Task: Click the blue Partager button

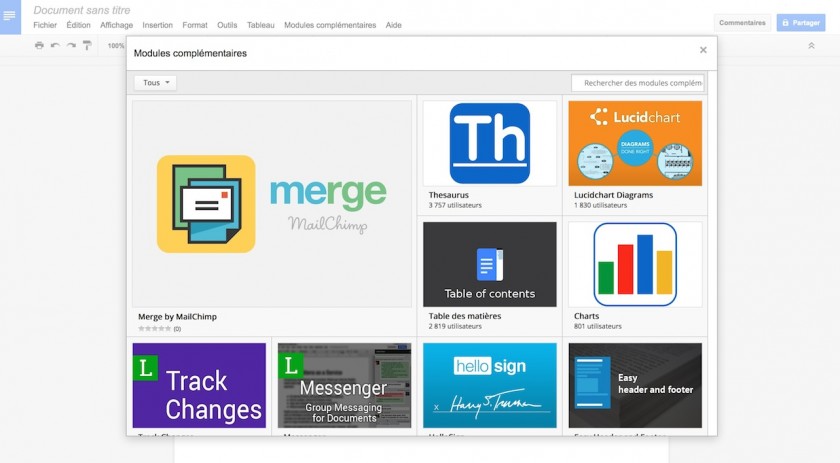Action: click(x=801, y=23)
